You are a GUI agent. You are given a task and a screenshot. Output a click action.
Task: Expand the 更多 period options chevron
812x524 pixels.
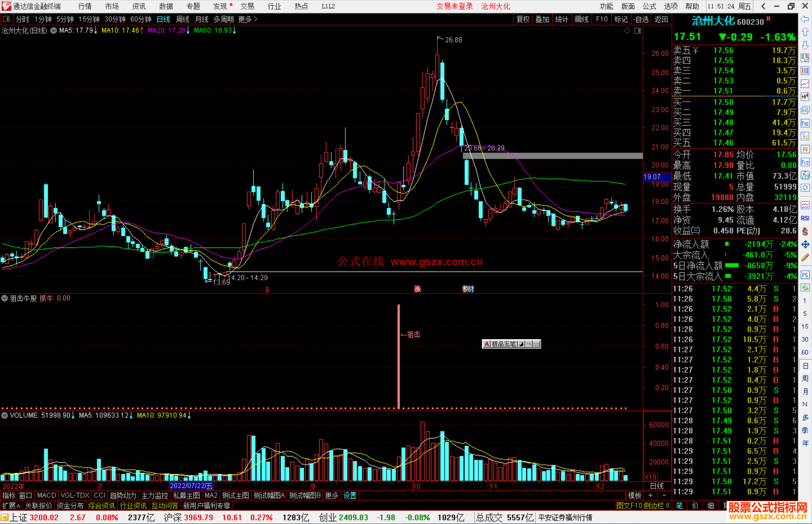point(256,19)
